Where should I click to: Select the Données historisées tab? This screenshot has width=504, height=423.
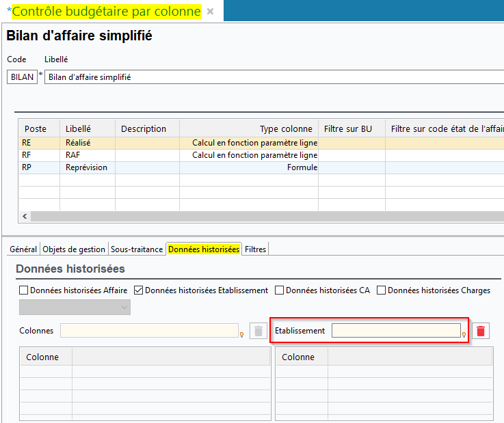(x=204, y=249)
